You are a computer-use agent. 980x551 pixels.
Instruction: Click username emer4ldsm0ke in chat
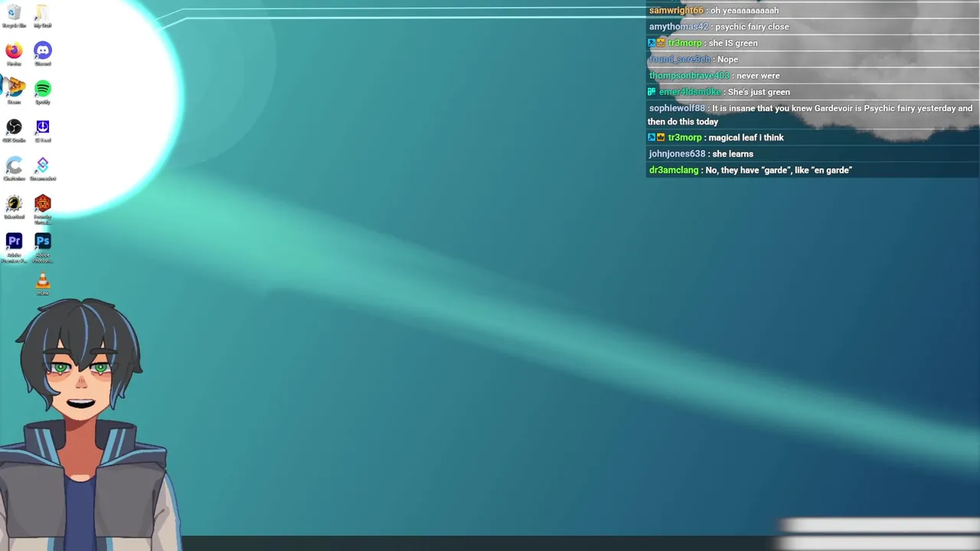click(x=690, y=92)
